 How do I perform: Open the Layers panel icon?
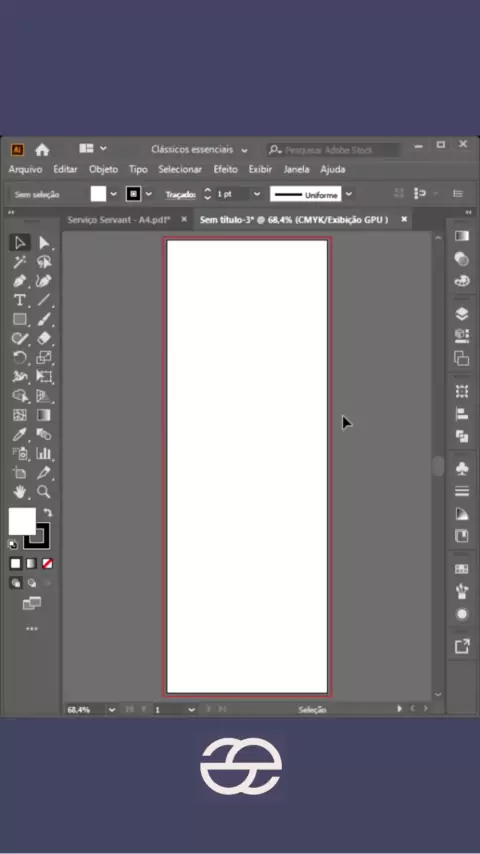[461, 314]
